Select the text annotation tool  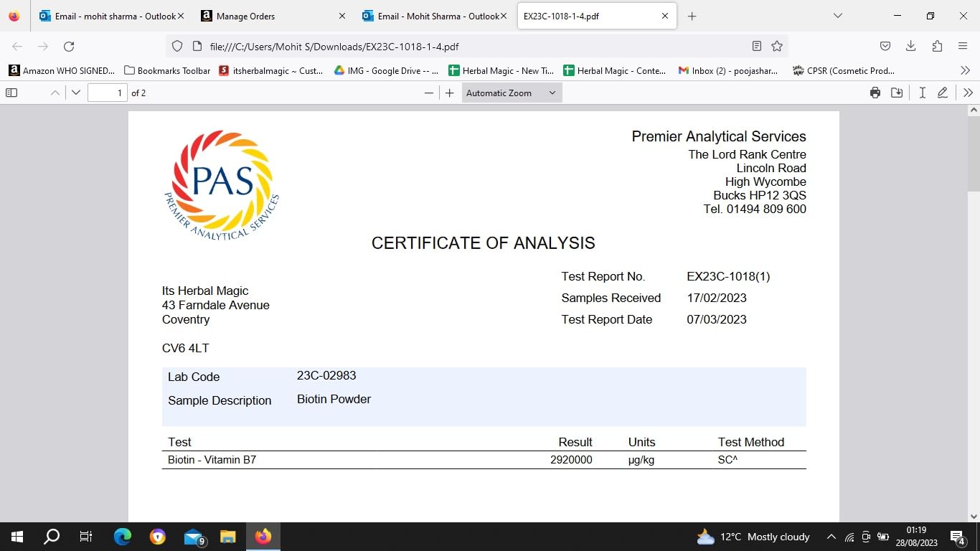[x=923, y=93]
